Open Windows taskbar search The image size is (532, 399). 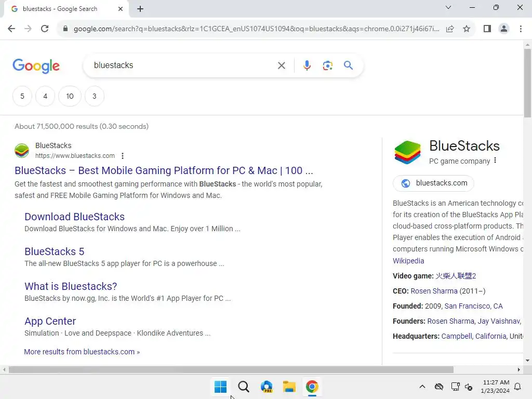pyautogui.click(x=243, y=387)
